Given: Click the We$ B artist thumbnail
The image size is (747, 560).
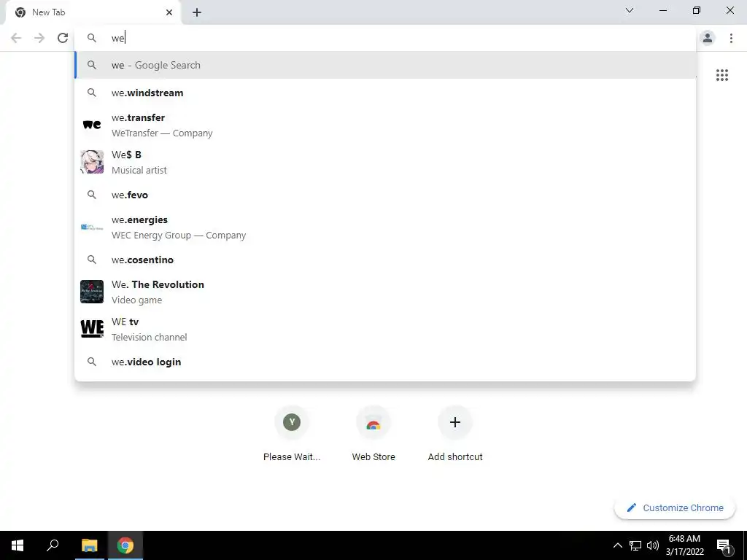Looking at the screenshot, I should pos(92,162).
